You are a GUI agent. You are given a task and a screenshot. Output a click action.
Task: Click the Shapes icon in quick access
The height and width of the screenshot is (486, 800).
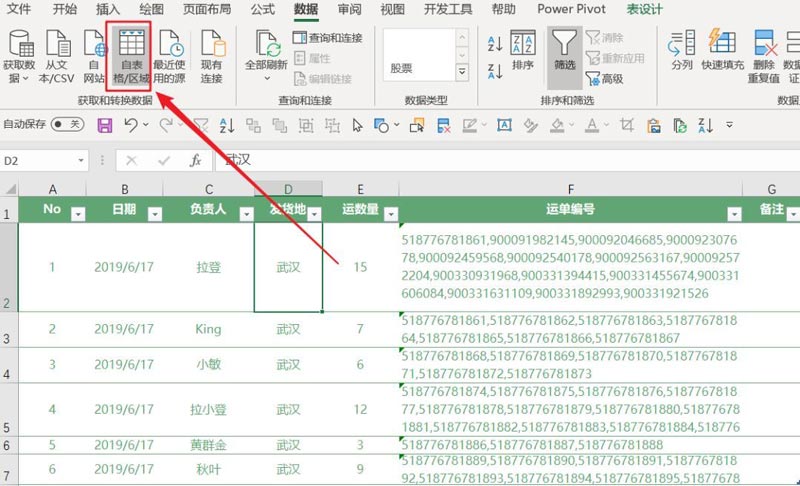381,125
